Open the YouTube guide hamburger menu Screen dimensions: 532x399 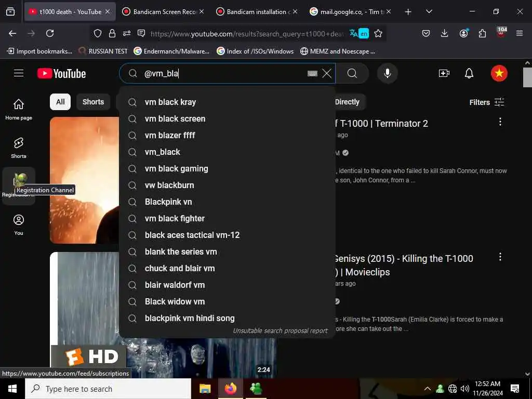19,73
